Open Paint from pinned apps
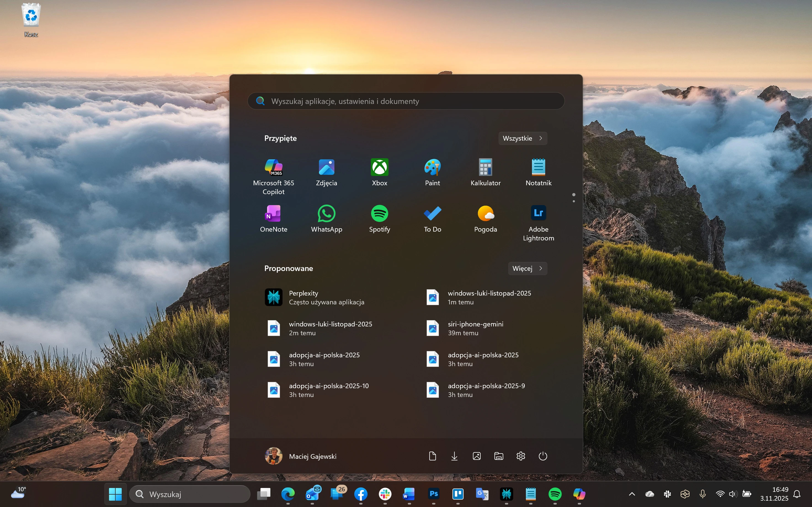This screenshot has width=812, height=507. 432,168
